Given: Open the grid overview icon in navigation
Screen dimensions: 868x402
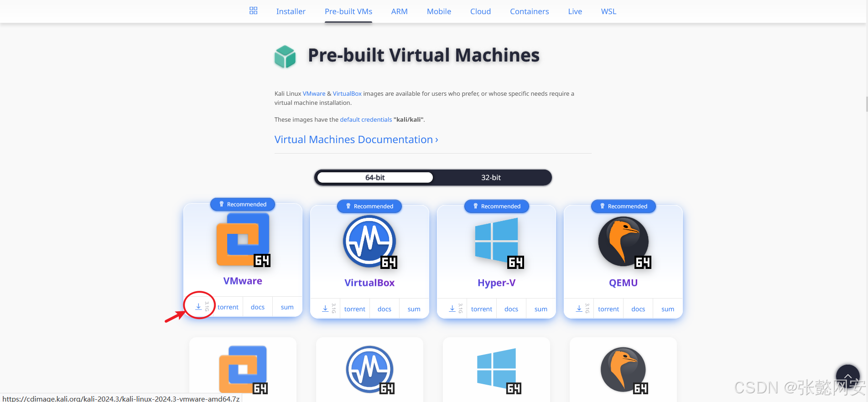Looking at the screenshot, I should click(x=254, y=11).
